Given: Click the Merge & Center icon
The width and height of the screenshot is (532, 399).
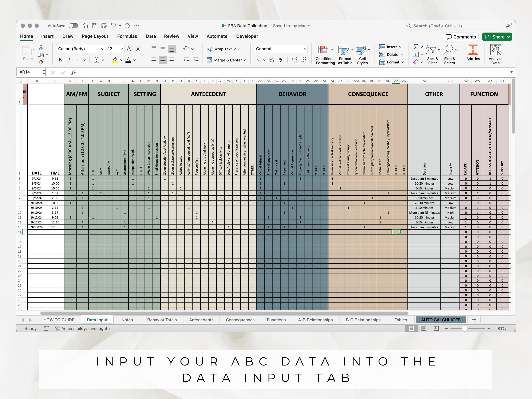Looking at the screenshot, I should pyautogui.click(x=209, y=60).
